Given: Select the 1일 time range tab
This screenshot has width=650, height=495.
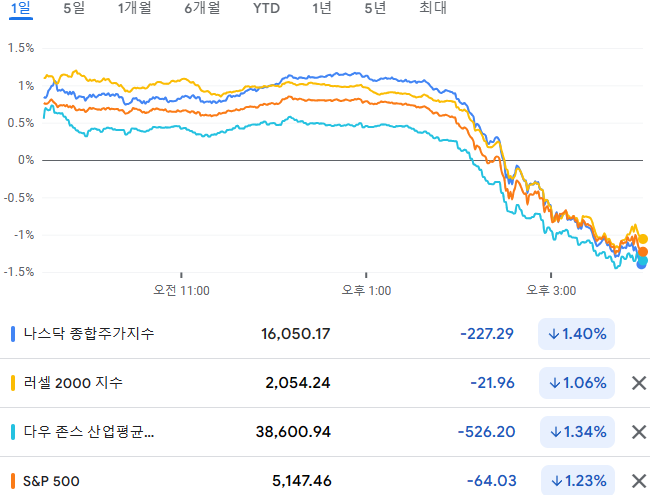Looking at the screenshot, I should [x=21, y=8].
